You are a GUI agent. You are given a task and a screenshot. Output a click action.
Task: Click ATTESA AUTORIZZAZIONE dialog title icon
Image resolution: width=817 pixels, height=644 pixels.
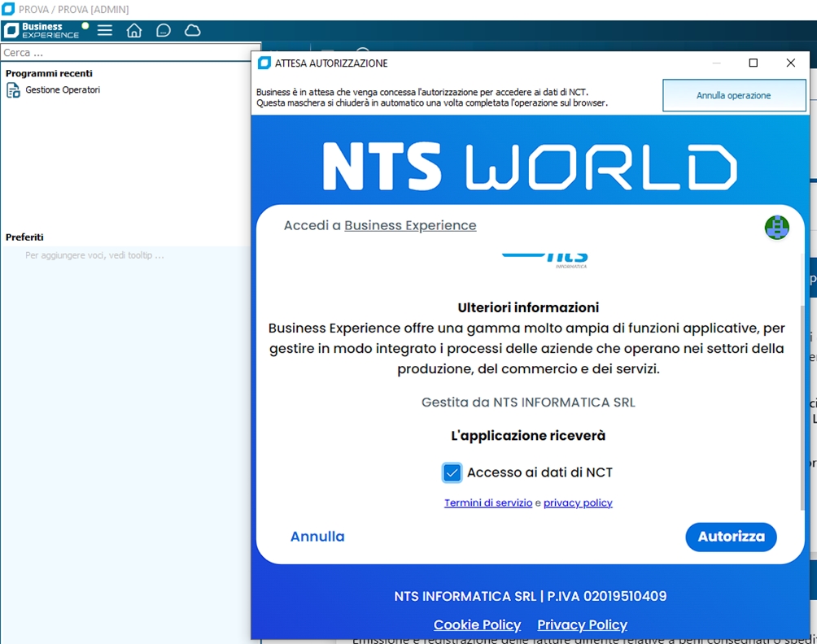[x=264, y=63]
